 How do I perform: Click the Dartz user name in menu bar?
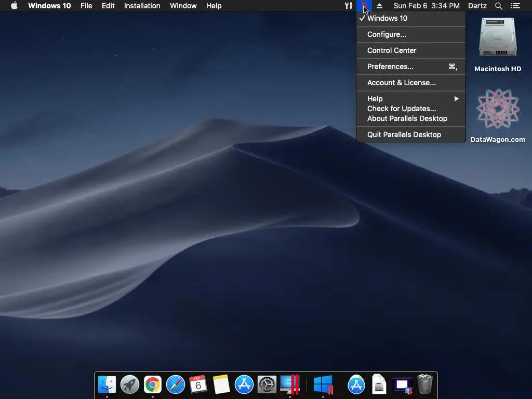477,6
